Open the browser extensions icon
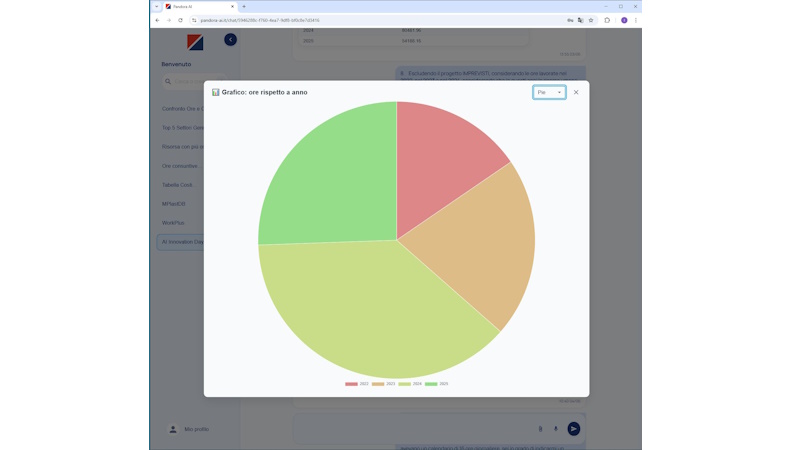The height and width of the screenshot is (450, 800). click(x=607, y=20)
